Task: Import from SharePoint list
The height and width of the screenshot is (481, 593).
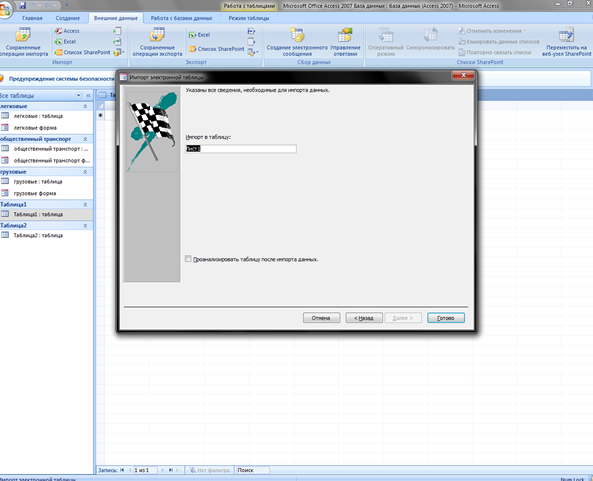Action: [x=82, y=52]
